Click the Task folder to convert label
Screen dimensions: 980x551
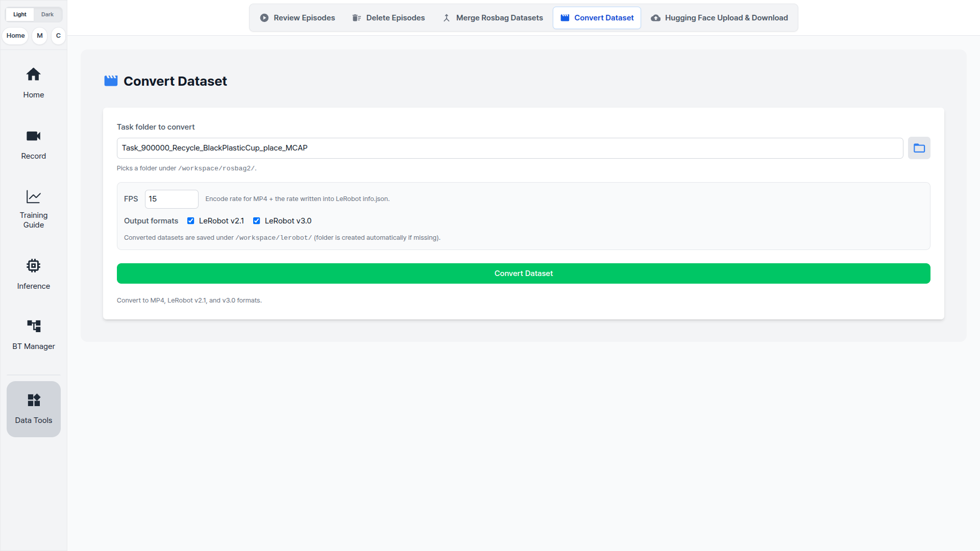(x=156, y=127)
